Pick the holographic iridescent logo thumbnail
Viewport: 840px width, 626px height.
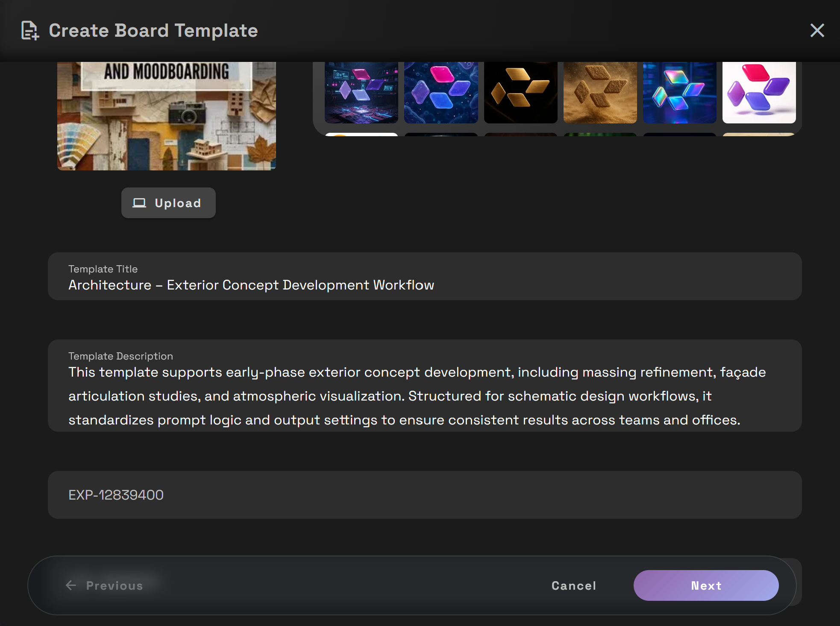[679, 93]
